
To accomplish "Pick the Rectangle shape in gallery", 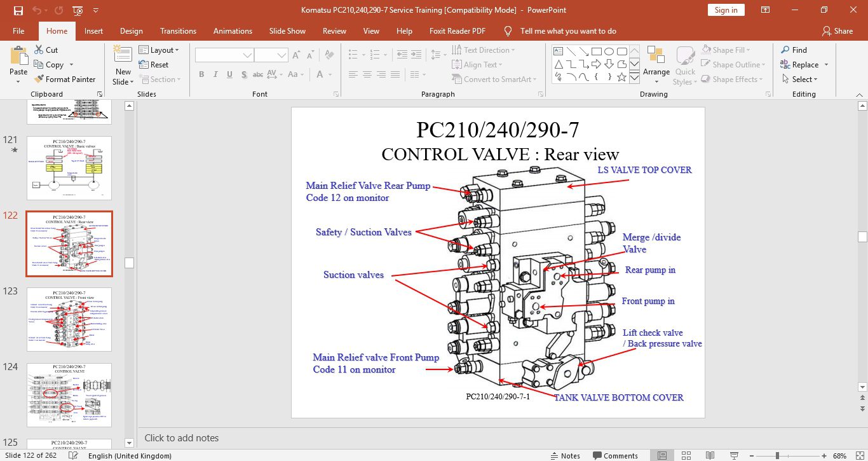I will [x=596, y=52].
